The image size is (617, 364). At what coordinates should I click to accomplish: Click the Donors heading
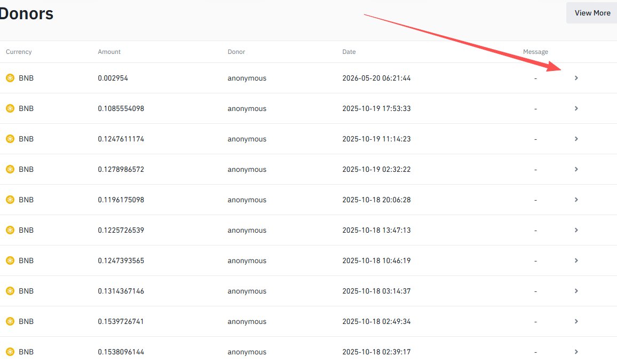tap(26, 13)
